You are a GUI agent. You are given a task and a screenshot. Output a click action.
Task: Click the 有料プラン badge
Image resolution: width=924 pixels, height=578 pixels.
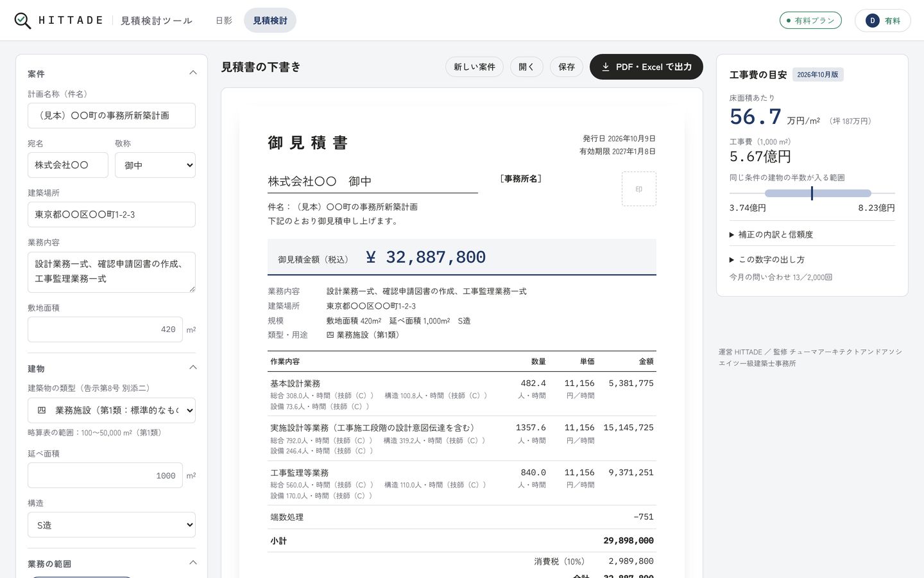[x=810, y=21]
